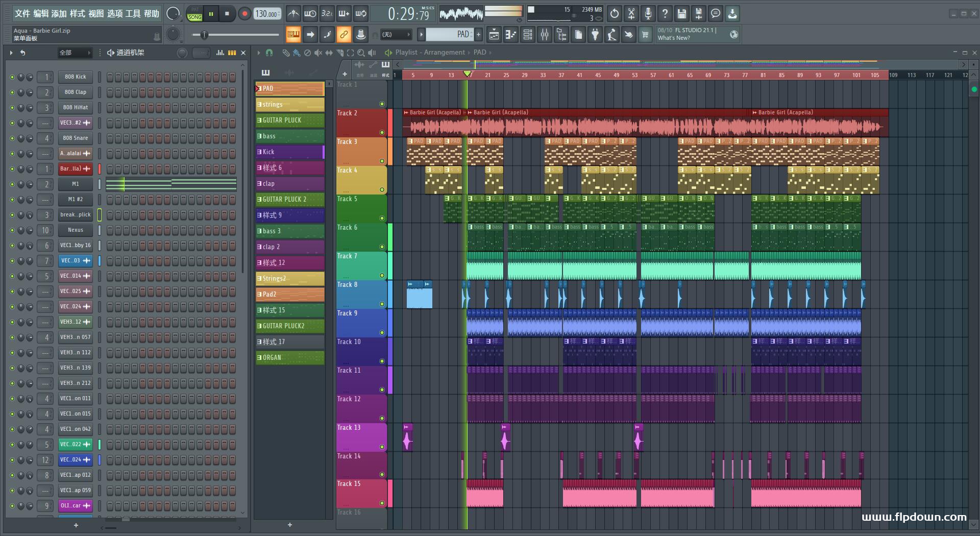
Task: Mute Track 7 with its green dot
Action: click(x=382, y=276)
